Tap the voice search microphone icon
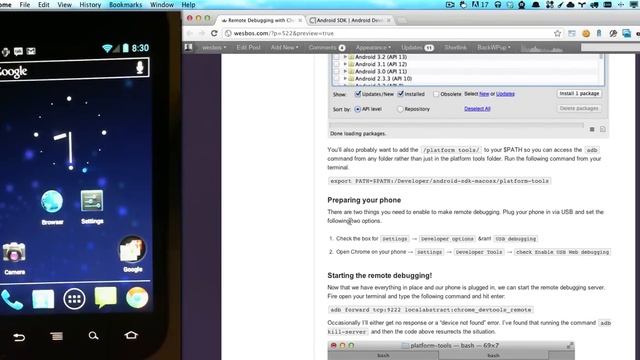 pyautogui.click(x=140, y=67)
